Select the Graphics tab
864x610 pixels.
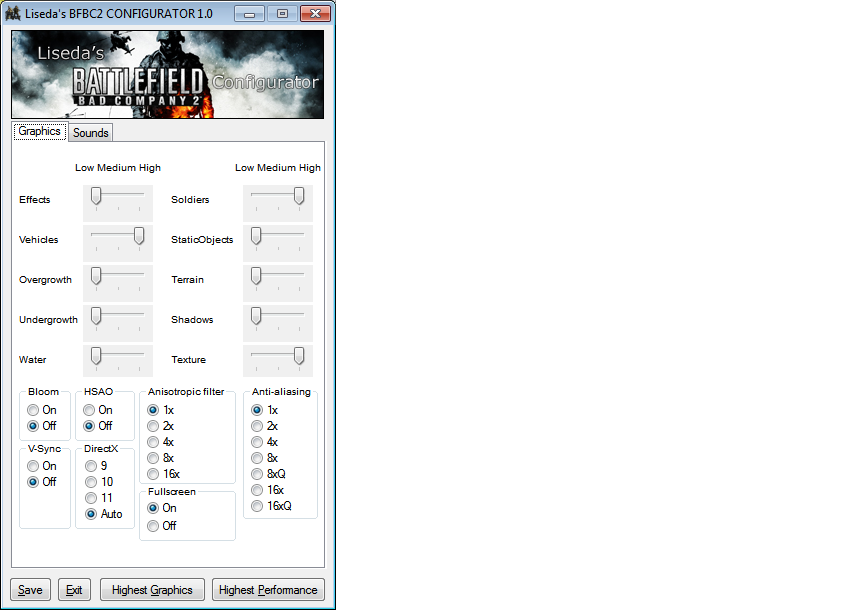point(40,131)
